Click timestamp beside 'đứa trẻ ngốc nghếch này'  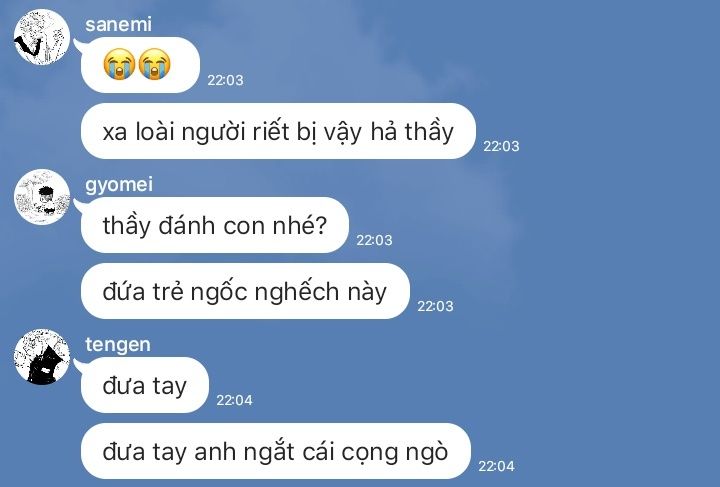pos(435,306)
